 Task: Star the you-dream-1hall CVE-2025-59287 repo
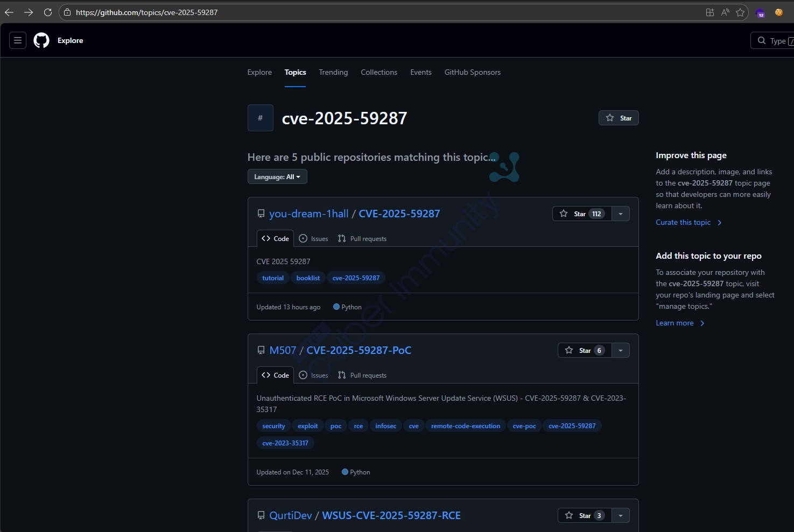582,214
